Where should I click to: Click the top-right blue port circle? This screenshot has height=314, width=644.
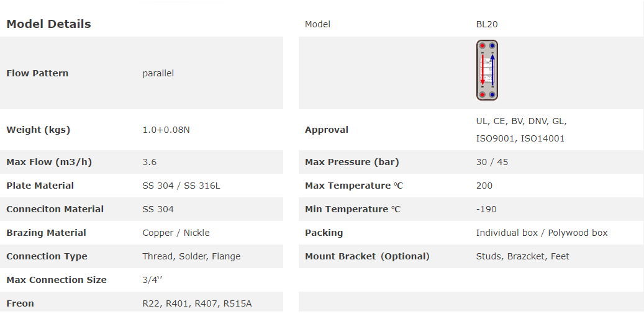point(492,46)
